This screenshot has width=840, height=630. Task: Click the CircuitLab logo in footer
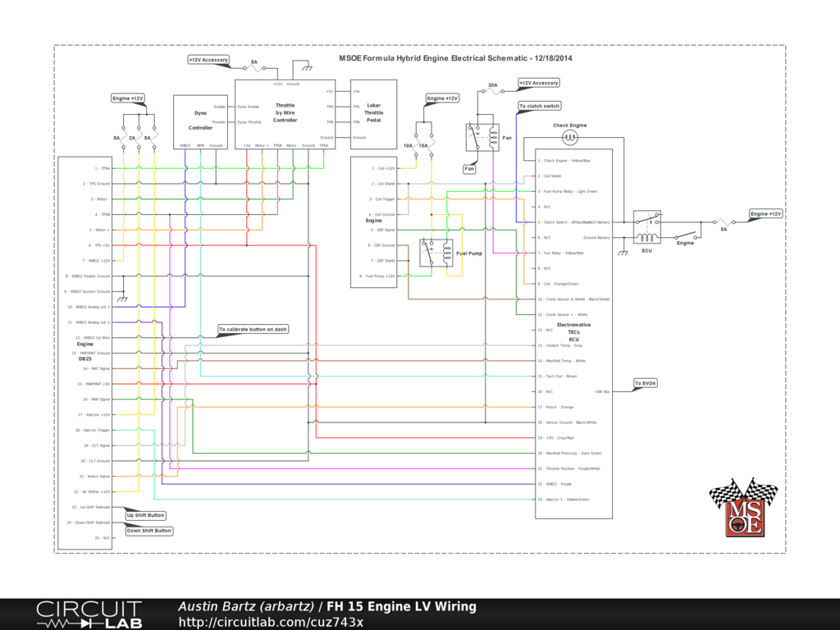[89, 614]
